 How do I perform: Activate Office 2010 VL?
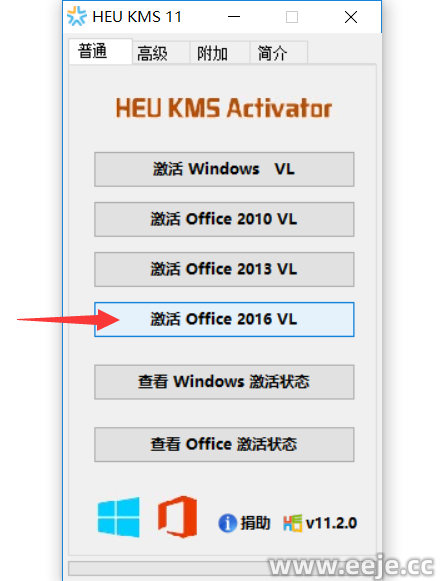[x=224, y=219]
